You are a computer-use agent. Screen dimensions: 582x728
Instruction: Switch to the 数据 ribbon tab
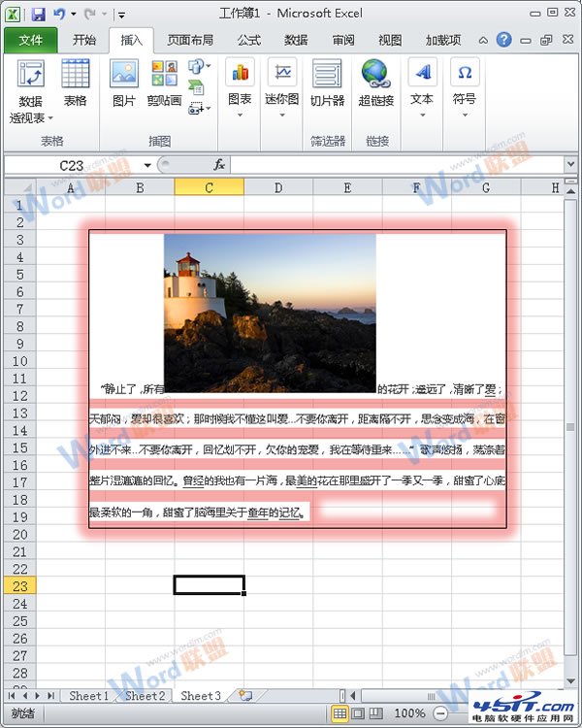tap(296, 41)
